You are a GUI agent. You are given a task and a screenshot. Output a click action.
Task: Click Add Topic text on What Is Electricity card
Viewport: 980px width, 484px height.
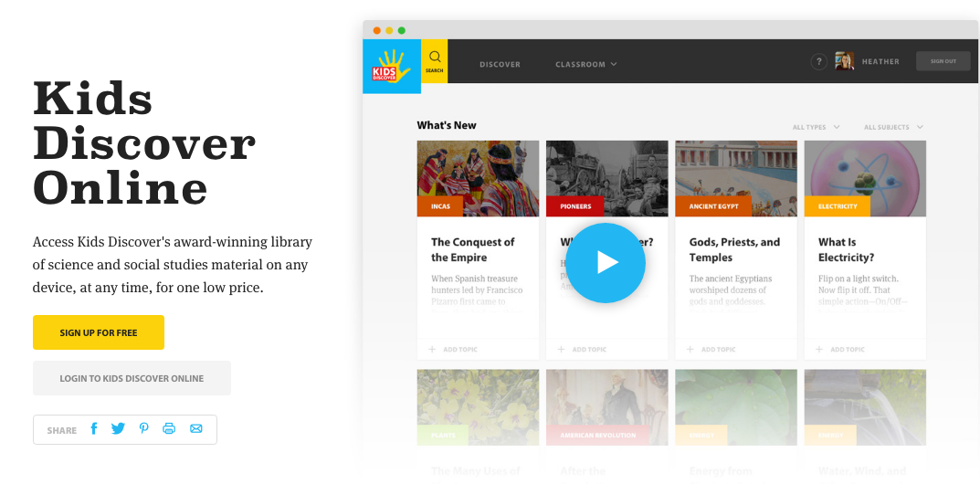tap(848, 349)
